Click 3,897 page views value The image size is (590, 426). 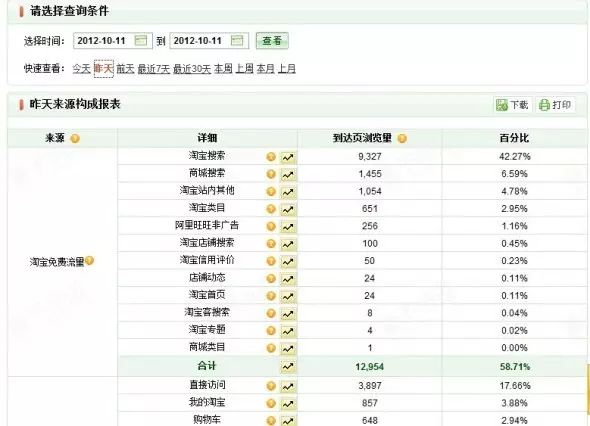pos(370,386)
